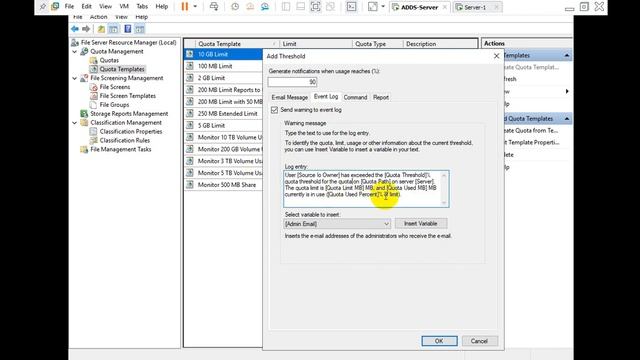Close the Add Threshold dialog
This screenshot has width=640, height=360.
(496, 56)
